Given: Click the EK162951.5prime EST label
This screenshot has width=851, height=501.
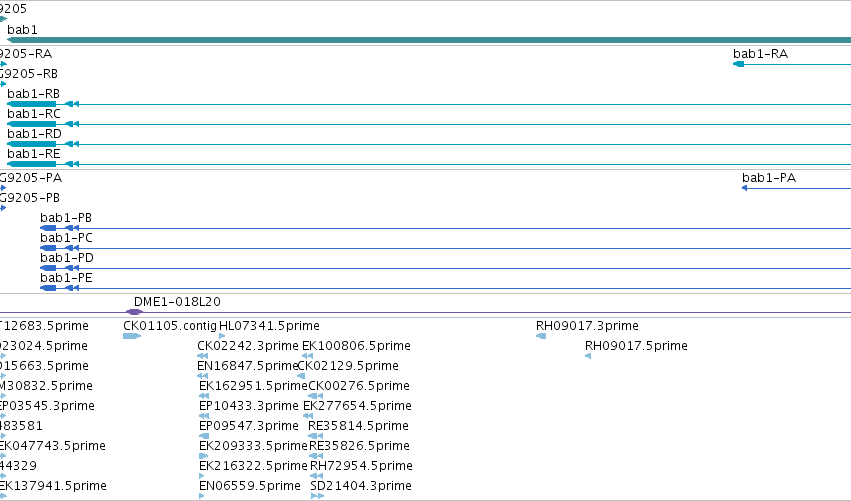Looking at the screenshot, I should (253, 386).
